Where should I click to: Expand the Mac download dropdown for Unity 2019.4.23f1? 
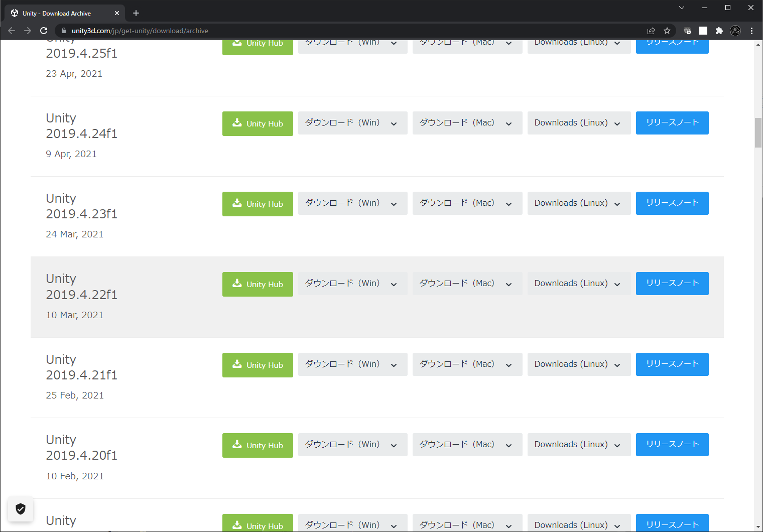[467, 203]
